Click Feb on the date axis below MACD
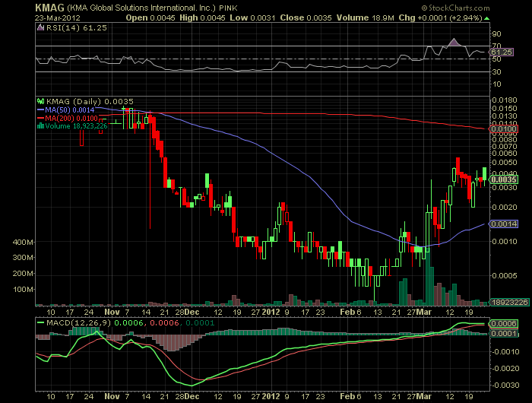 [x=347, y=396]
